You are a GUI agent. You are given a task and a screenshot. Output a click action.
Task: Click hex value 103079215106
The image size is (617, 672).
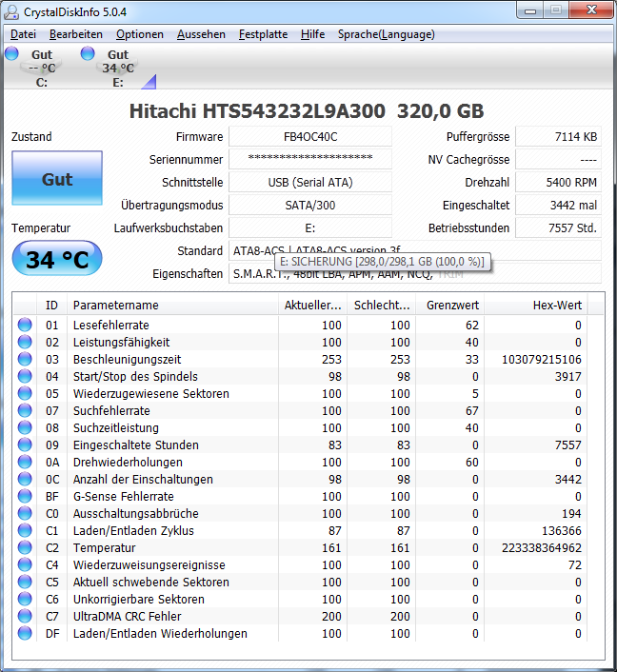point(542,359)
